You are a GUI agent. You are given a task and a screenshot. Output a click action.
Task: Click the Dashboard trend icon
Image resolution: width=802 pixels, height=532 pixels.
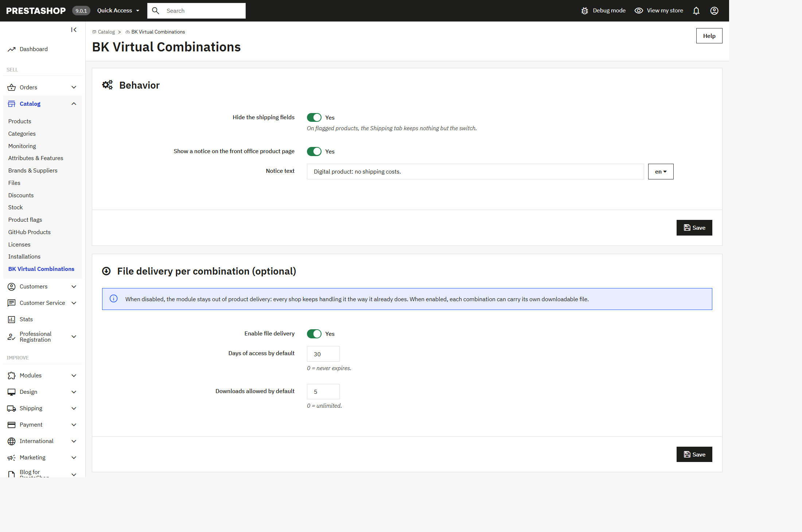point(12,49)
